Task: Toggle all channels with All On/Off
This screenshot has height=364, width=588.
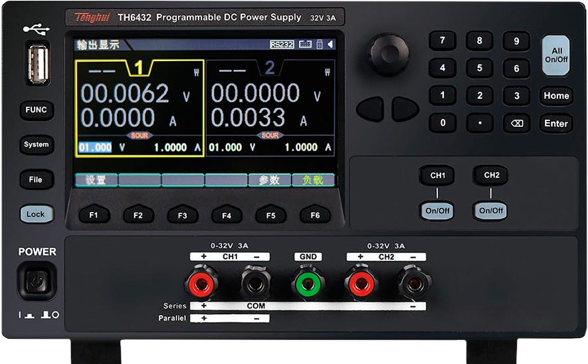Action: pos(556,55)
